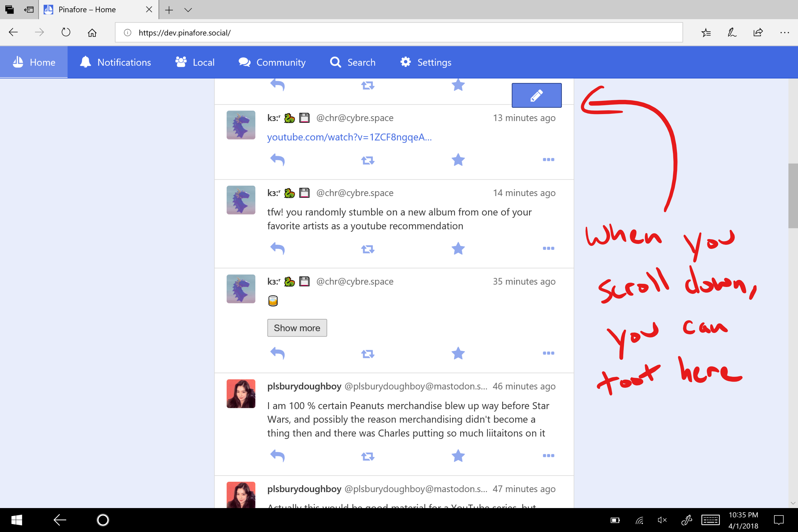Reply to the youtube link post
The width and height of the screenshot is (798, 532).
pyautogui.click(x=278, y=160)
